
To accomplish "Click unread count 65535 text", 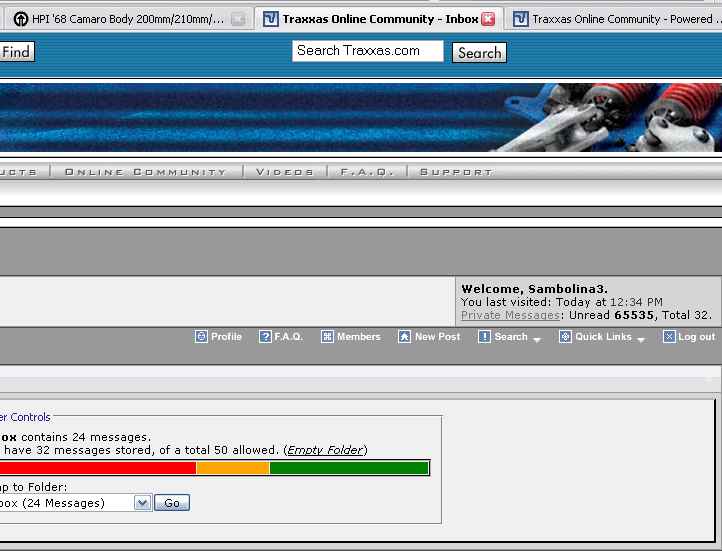I will (x=634, y=315).
